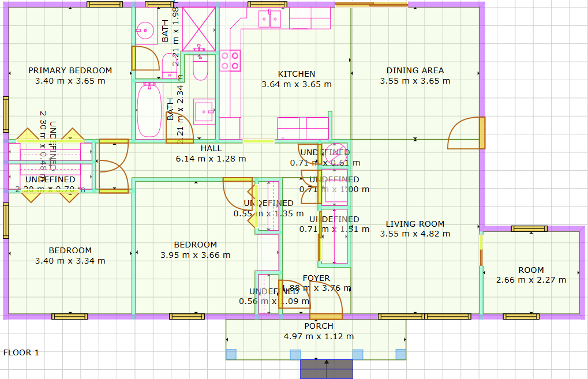Image resolution: width=588 pixels, height=379 pixels.
Task: Click the 2.66 m x 2.27 m dimension
Action: pyautogui.click(x=531, y=280)
